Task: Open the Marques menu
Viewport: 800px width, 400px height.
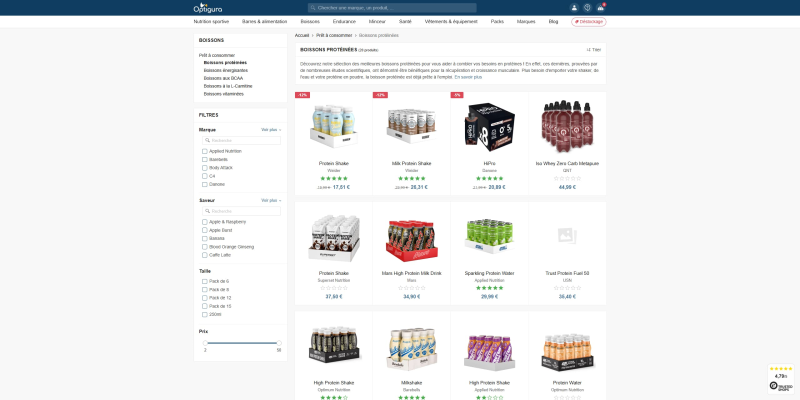Action: 526,22
